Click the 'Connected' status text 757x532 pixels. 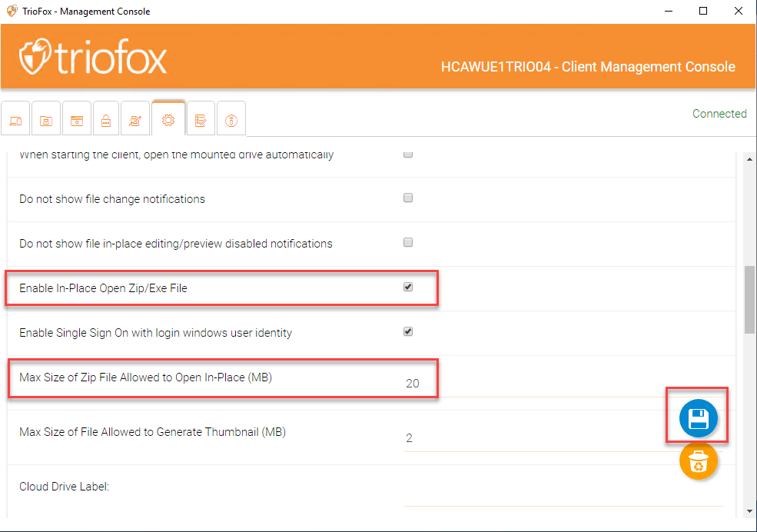point(719,114)
